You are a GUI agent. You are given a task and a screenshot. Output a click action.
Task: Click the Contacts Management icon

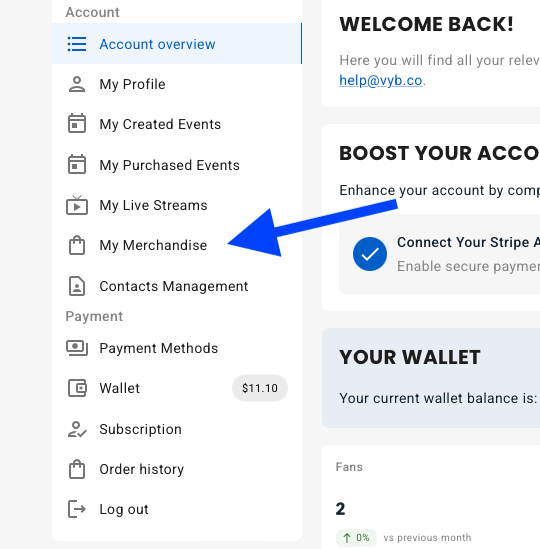coord(77,286)
